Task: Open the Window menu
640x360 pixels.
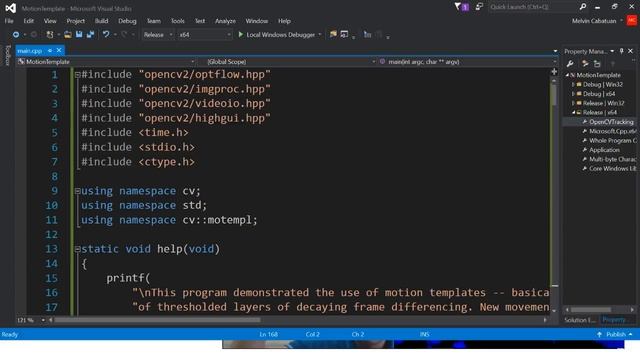Action: 257,21
